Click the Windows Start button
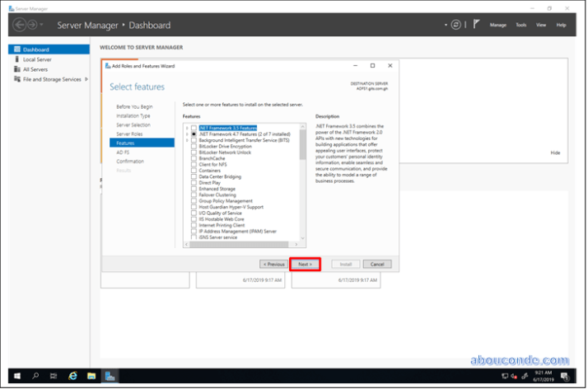The width and height of the screenshot is (588, 389). point(16,376)
